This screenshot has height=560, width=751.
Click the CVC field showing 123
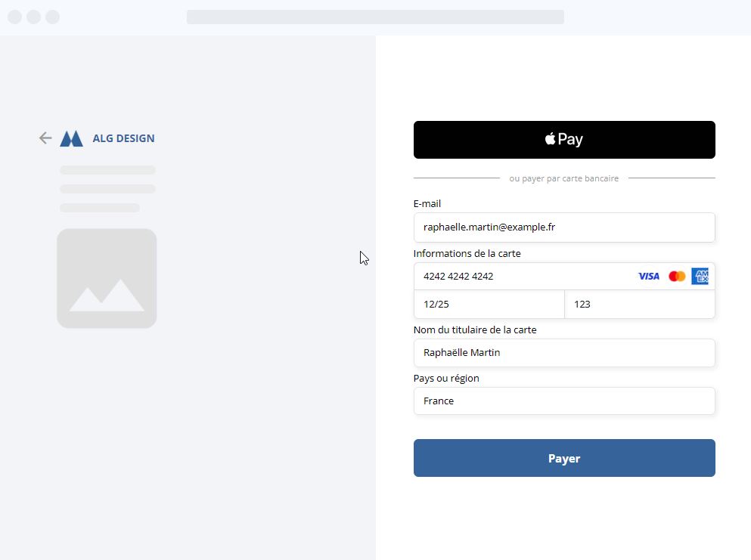(x=640, y=305)
